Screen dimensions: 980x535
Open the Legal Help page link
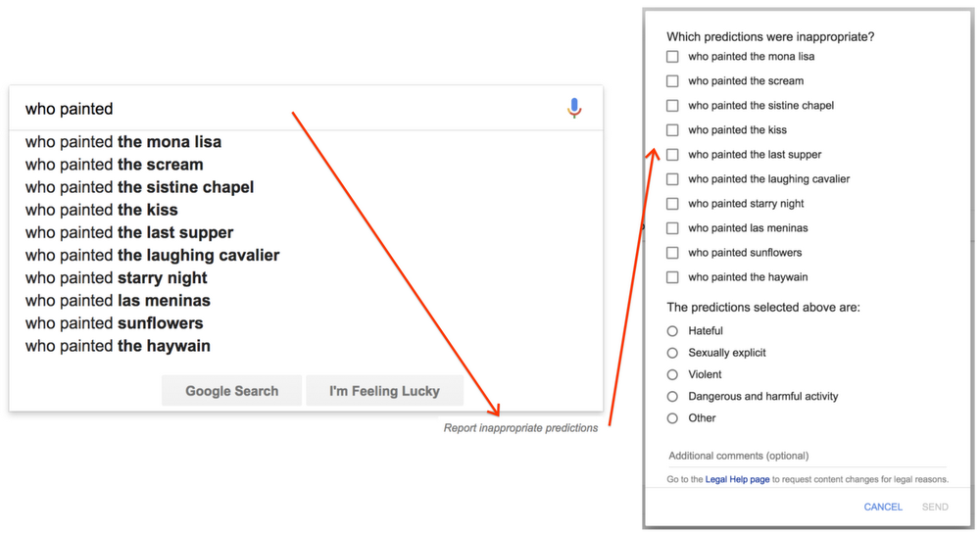pos(738,479)
